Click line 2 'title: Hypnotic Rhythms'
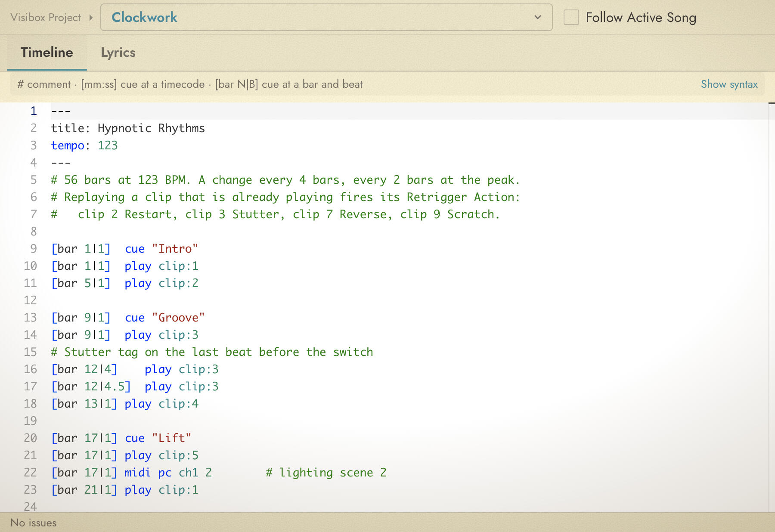This screenshot has height=532, width=775. click(128, 128)
